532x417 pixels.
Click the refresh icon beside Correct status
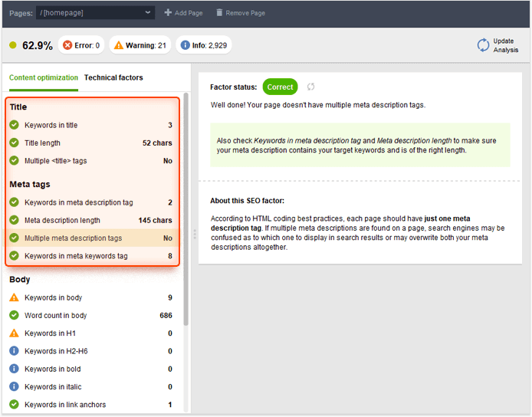click(311, 87)
